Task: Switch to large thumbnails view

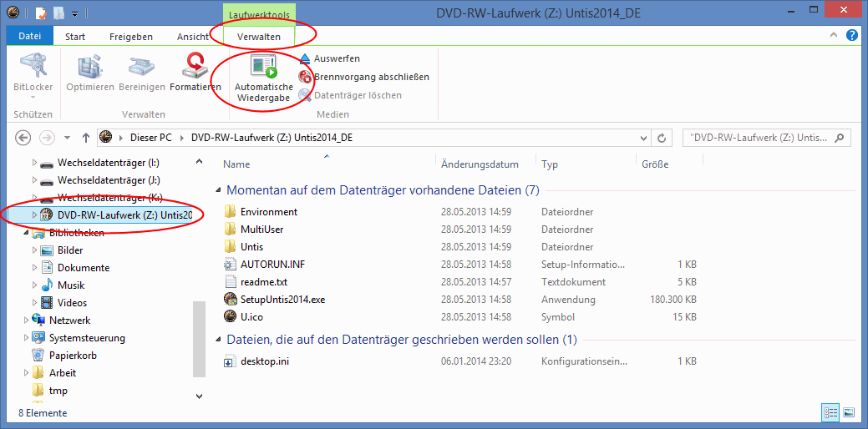Action: [x=849, y=412]
